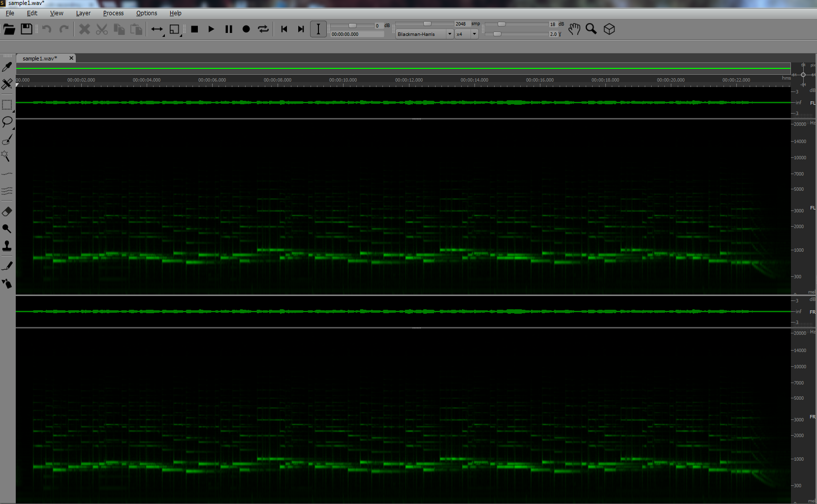Image resolution: width=817 pixels, height=504 pixels.
Task: Select the lasso selection tool
Action: point(7,122)
